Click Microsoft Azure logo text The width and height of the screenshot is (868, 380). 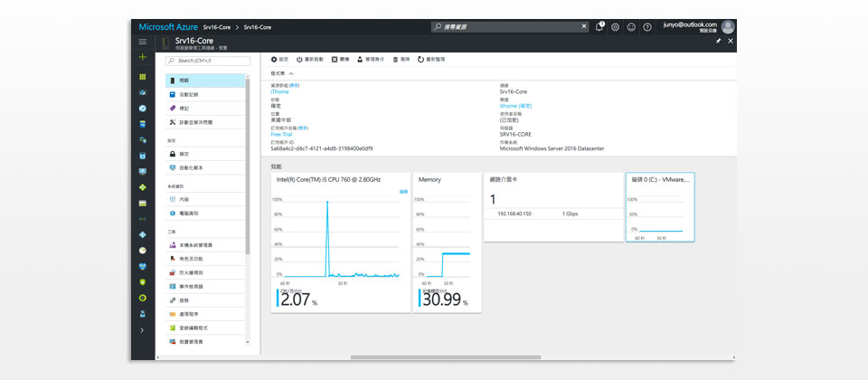click(x=166, y=26)
